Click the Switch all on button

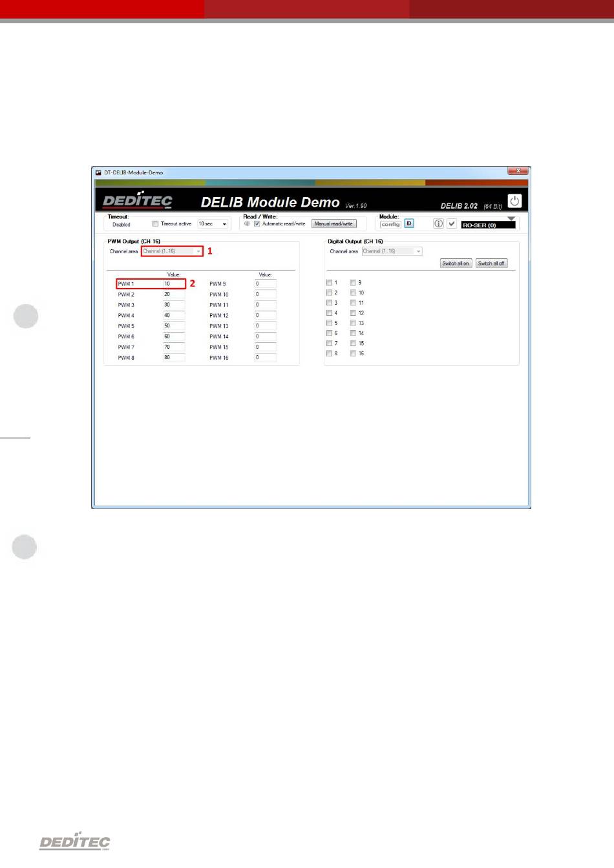coord(456,263)
